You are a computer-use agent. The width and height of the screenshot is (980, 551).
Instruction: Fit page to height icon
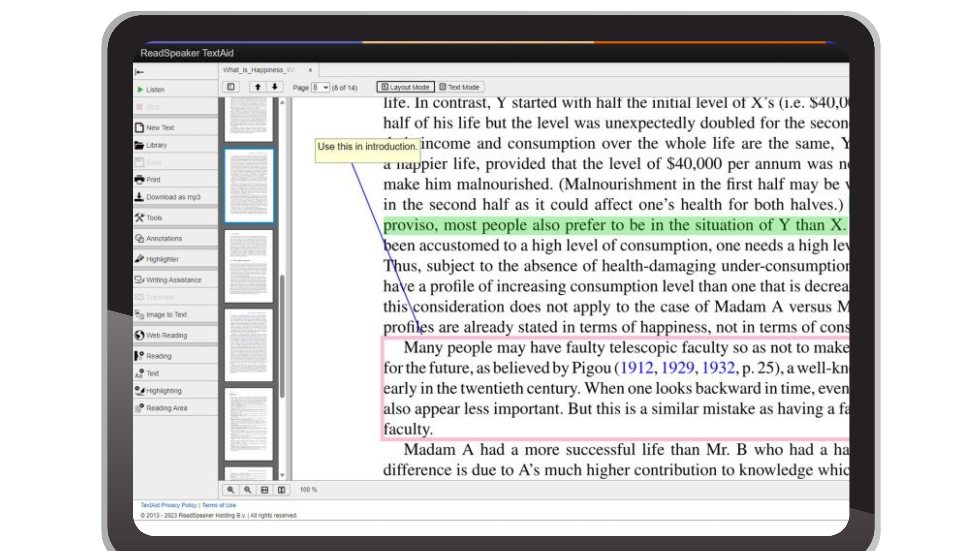pyautogui.click(x=281, y=490)
